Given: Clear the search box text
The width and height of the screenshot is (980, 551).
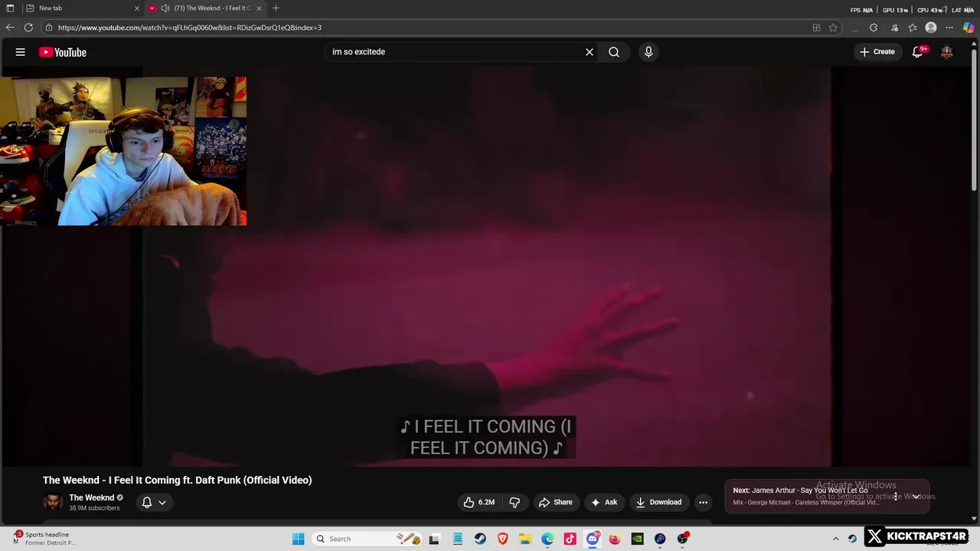Looking at the screenshot, I should tap(590, 52).
